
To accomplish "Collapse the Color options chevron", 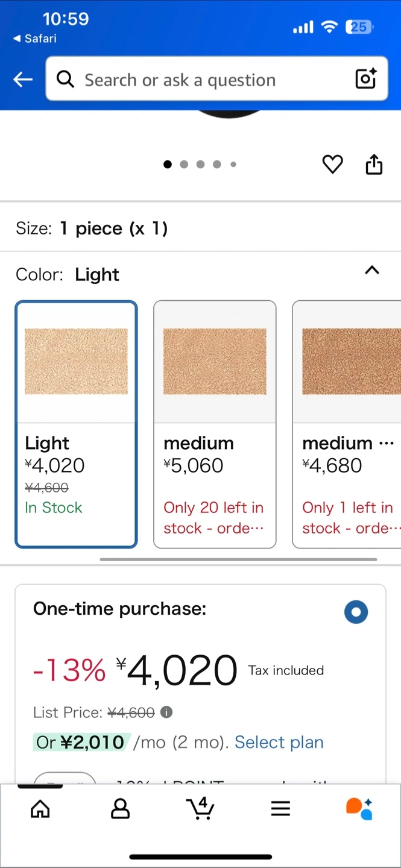I will (x=372, y=270).
